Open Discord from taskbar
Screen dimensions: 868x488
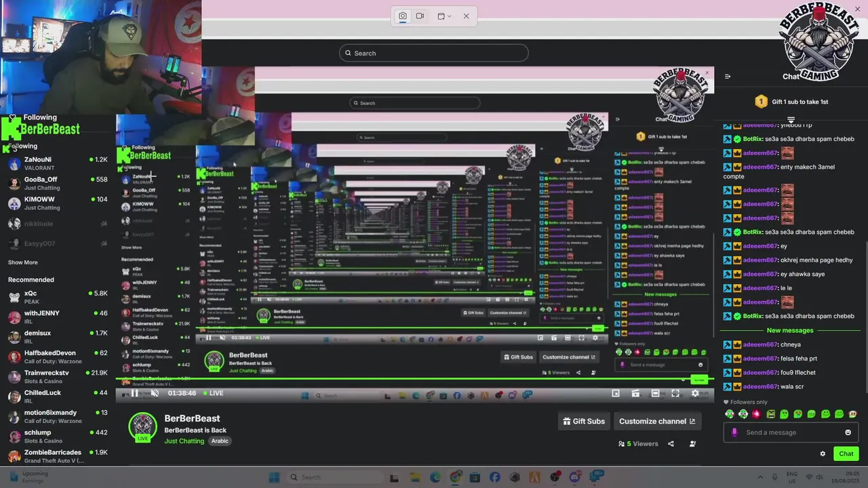[x=575, y=477]
